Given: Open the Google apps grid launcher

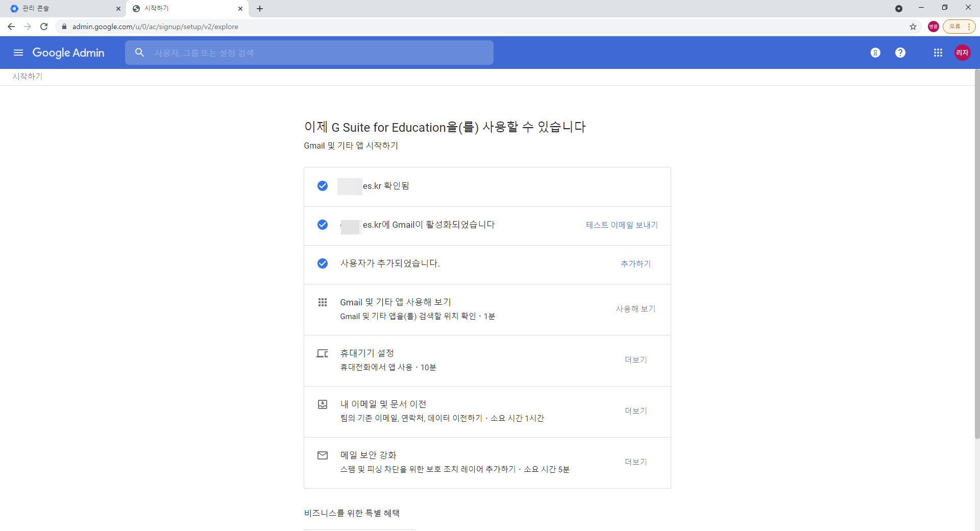Looking at the screenshot, I should pos(938,53).
